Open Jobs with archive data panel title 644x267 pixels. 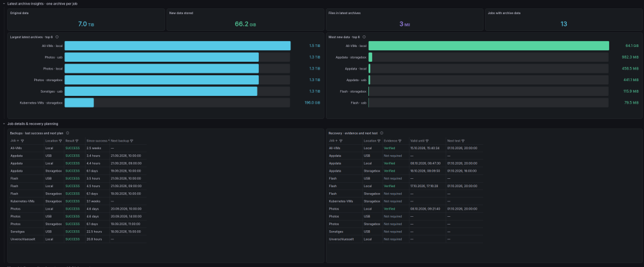[504, 13]
